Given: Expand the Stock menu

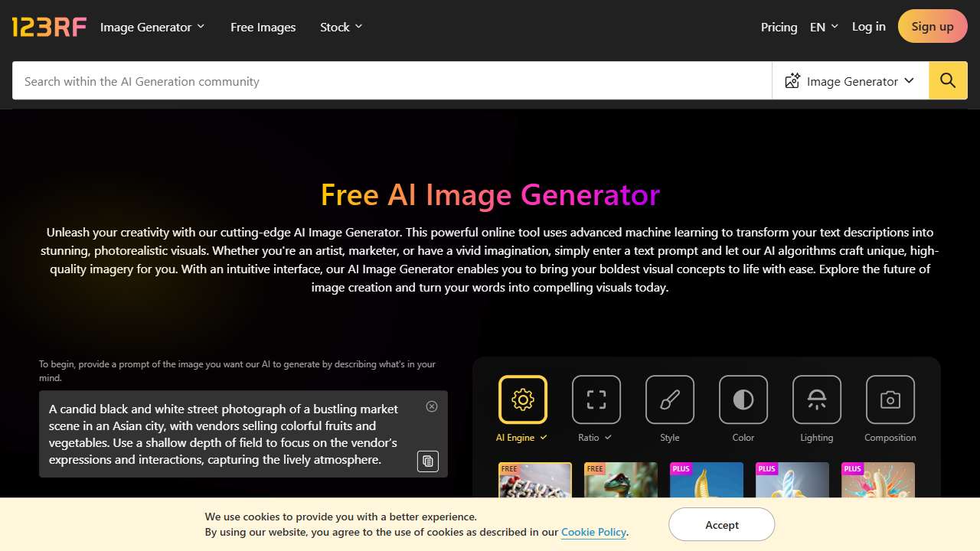Looking at the screenshot, I should pyautogui.click(x=341, y=27).
